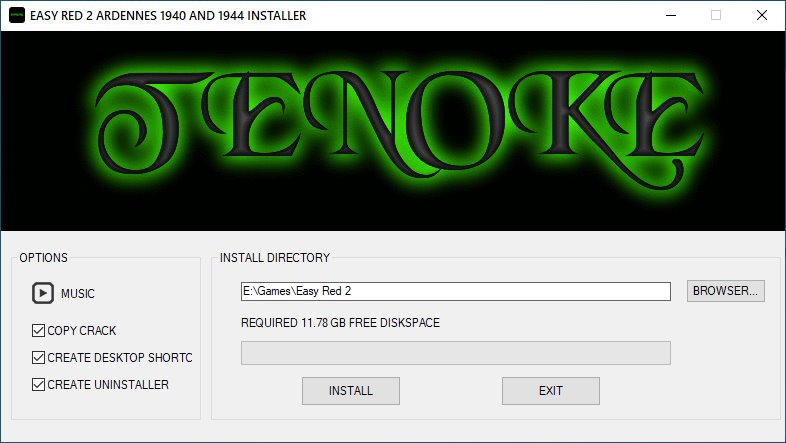Click the installer window title text
Viewport: 786px width, 443px height.
coord(170,16)
